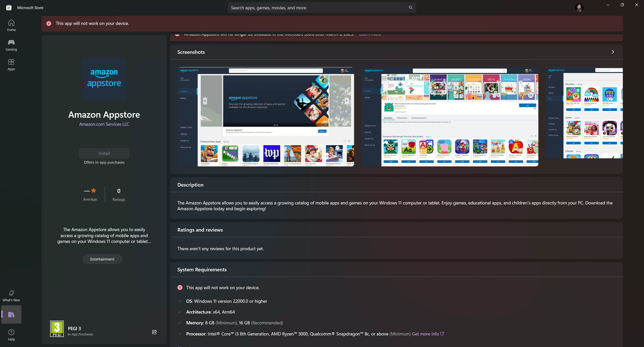Open the first Appstore screenshot thumbnail
Image resolution: width=644 pixels, height=347 pixels.
tap(266, 117)
